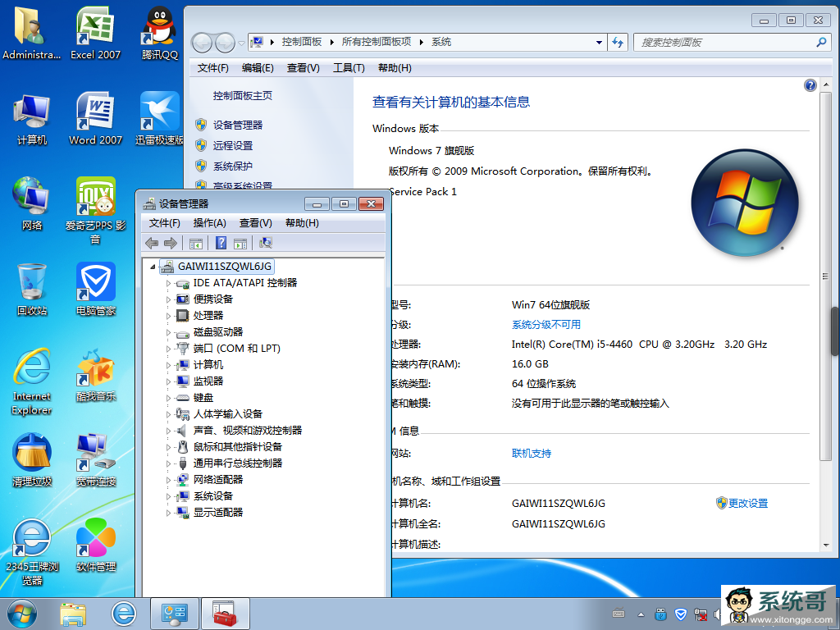Open 查看(V) menu in Device Manager

pyautogui.click(x=256, y=223)
